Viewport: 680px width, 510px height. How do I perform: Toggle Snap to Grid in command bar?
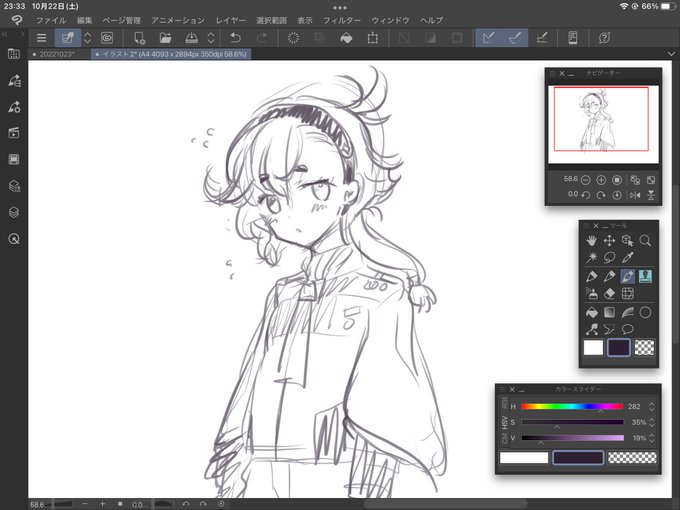coord(542,38)
